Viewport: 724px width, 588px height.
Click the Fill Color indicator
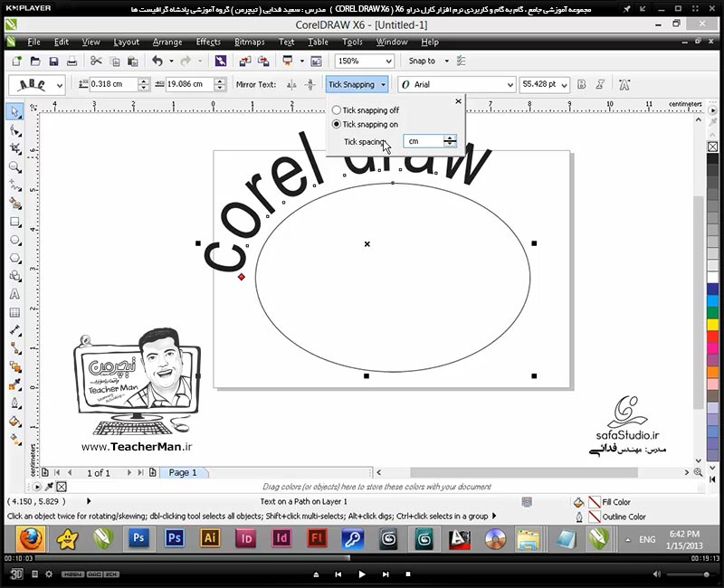[x=595, y=502]
